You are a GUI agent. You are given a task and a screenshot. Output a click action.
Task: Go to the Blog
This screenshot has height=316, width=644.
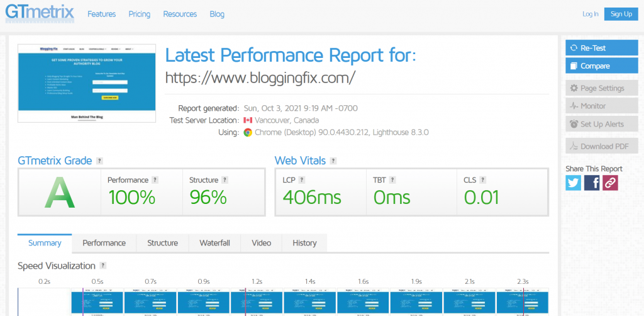(x=217, y=14)
